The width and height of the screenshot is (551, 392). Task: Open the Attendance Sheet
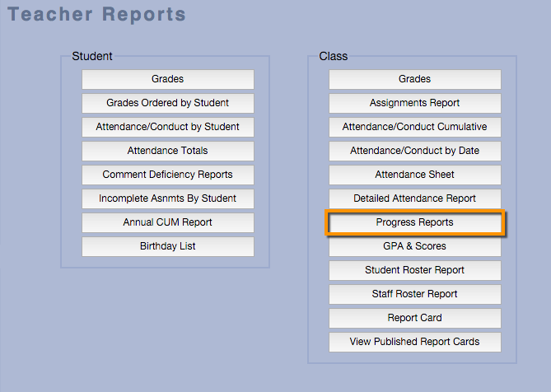[414, 175]
